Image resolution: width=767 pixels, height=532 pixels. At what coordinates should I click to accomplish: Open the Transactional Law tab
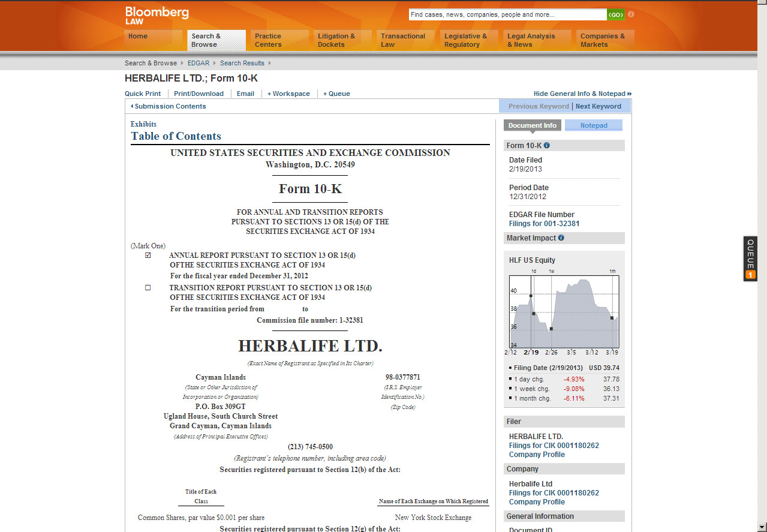[406, 40]
